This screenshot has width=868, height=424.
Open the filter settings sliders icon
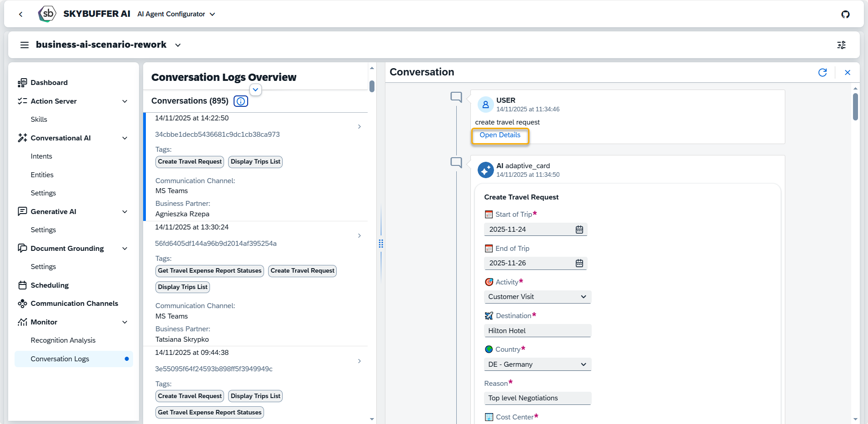pyautogui.click(x=841, y=45)
